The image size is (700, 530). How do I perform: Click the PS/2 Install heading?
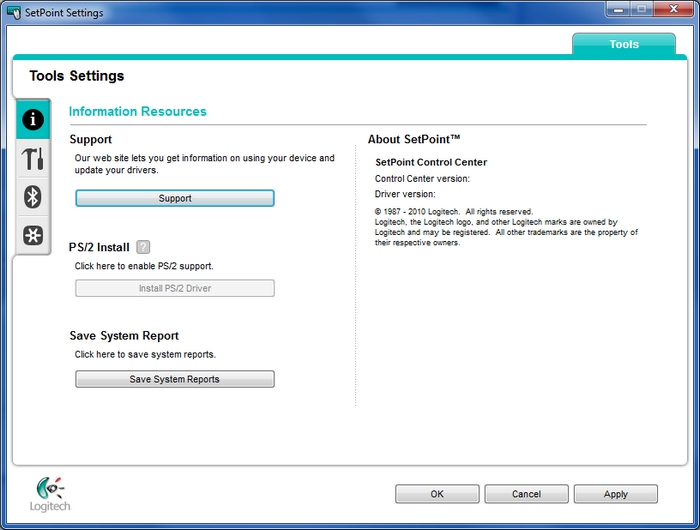point(99,247)
